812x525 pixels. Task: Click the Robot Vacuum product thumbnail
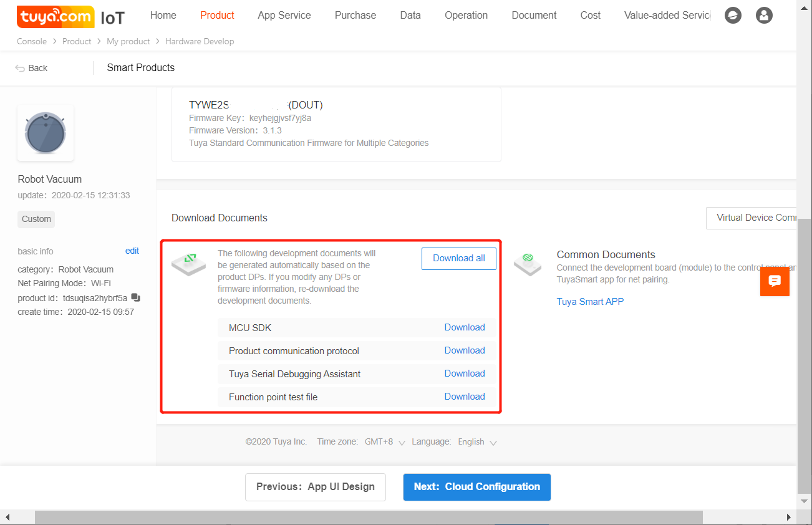pyautogui.click(x=46, y=133)
